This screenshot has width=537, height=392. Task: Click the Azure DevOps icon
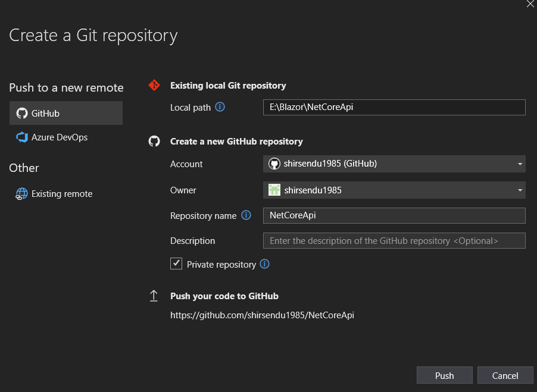(x=21, y=137)
